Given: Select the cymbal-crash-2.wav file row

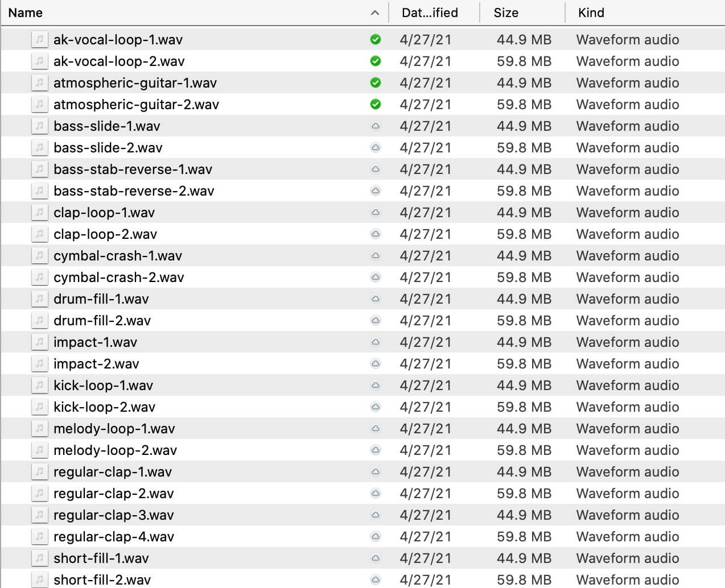Looking at the screenshot, I should click(119, 278).
